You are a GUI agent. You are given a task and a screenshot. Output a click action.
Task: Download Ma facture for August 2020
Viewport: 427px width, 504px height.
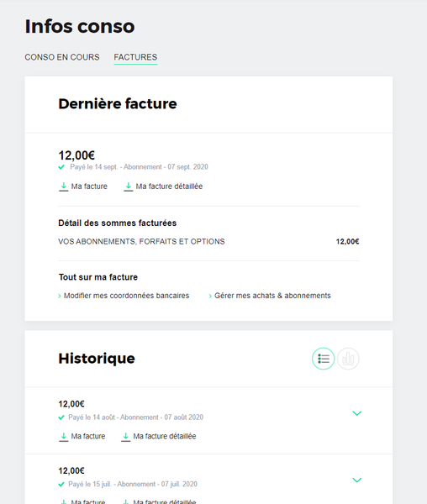(x=88, y=436)
